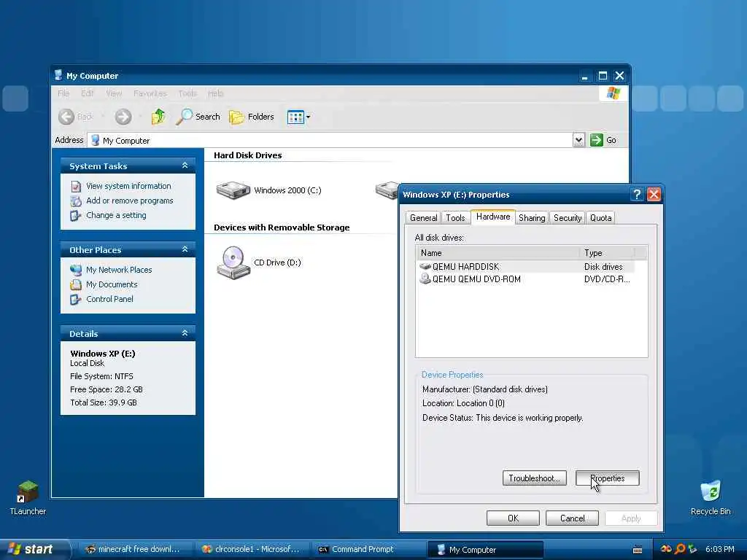Collapse the System Tasks panel
The width and height of the screenshot is (747, 560).
185,166
